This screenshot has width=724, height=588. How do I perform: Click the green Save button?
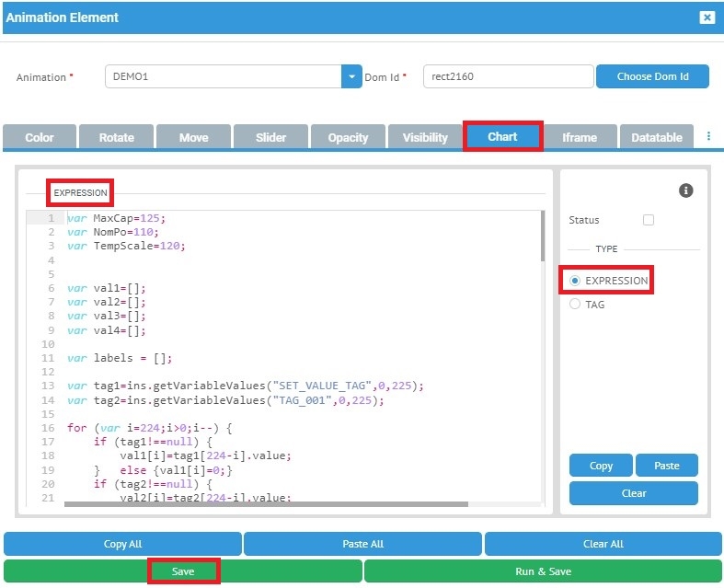(183, 571)
